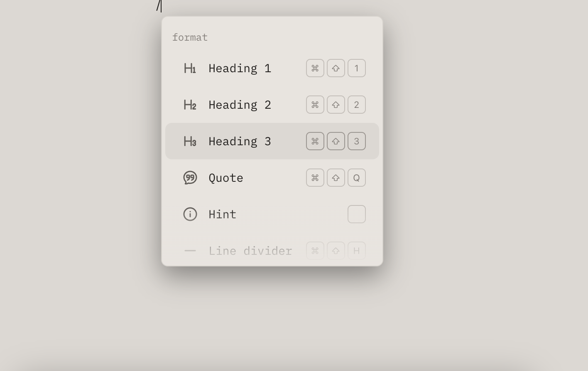The width and height of the screenshot is (588, 371).
Task: Select the Heading 1 label
Action: click(x=240, y=68)
